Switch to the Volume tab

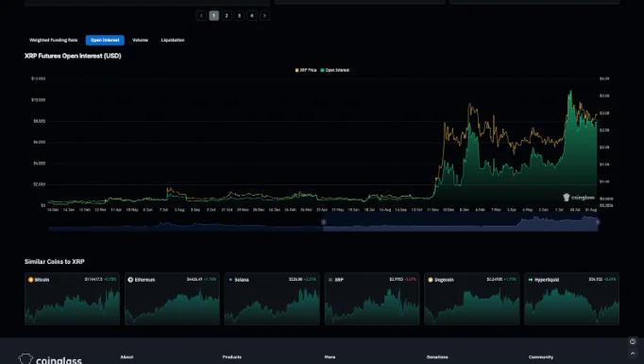(x=140, y=40)
